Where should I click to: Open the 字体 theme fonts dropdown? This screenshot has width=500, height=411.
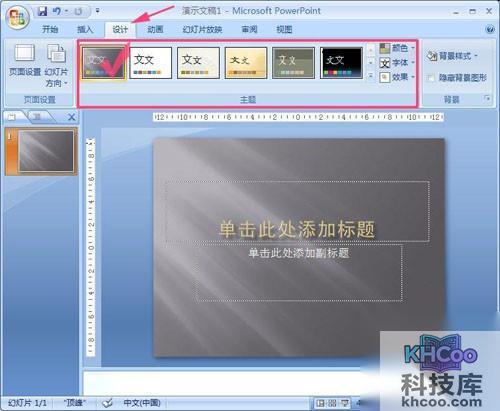[x=397, y=63]
